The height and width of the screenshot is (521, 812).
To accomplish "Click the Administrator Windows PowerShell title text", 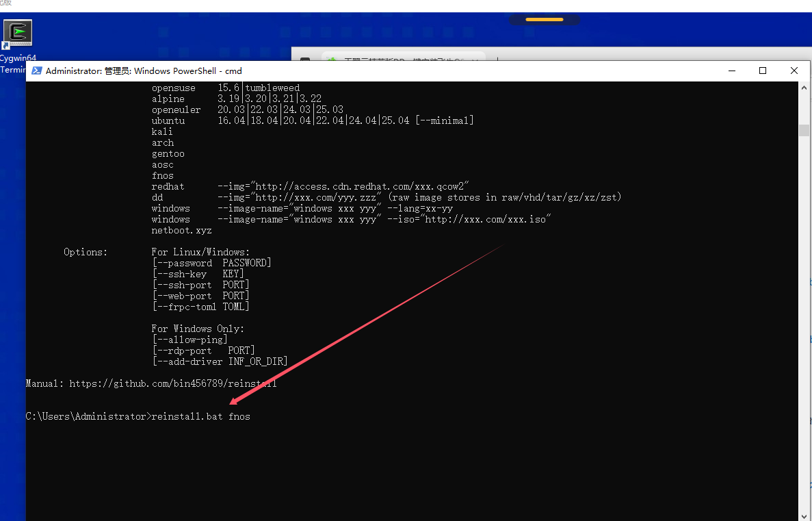I will point(144,71).
